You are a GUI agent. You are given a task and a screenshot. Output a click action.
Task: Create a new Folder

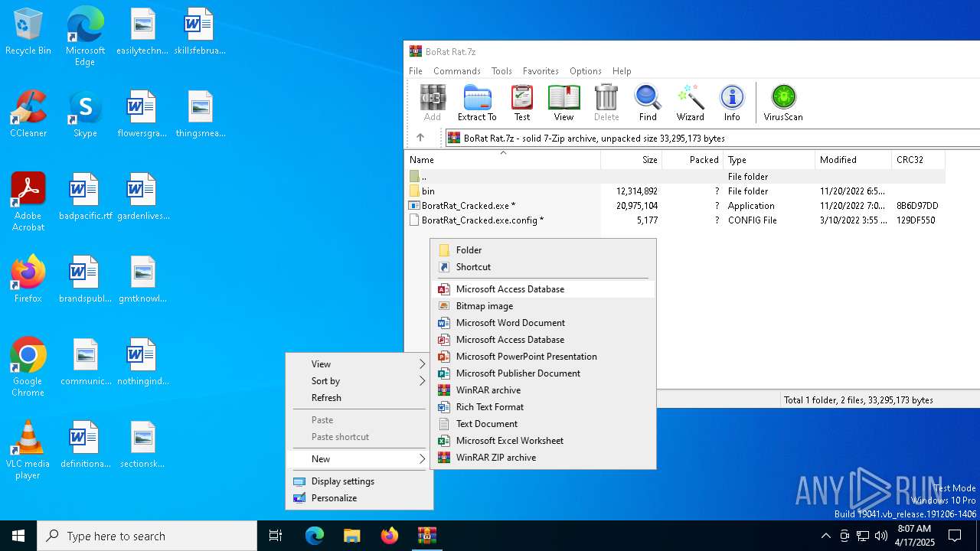click(x=543, y=249)
